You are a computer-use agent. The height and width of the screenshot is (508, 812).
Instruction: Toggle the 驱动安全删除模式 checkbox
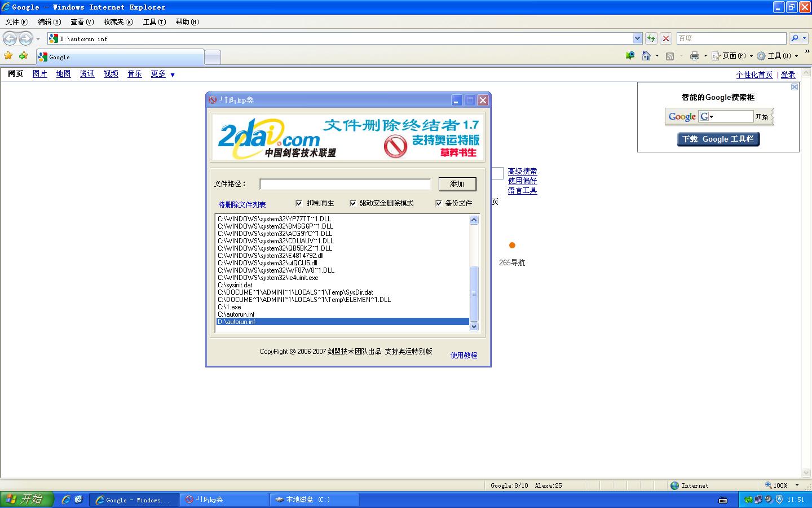point(353,203)
